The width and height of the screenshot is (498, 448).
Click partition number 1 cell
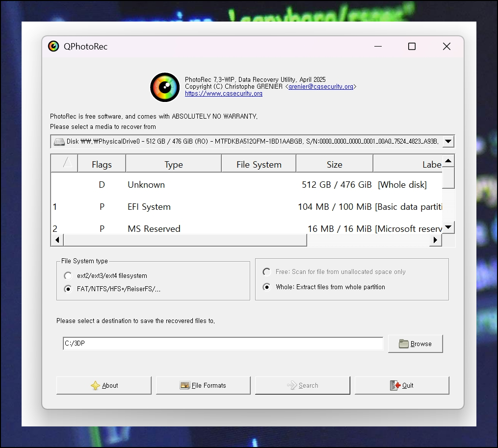[x=55, y=207]
